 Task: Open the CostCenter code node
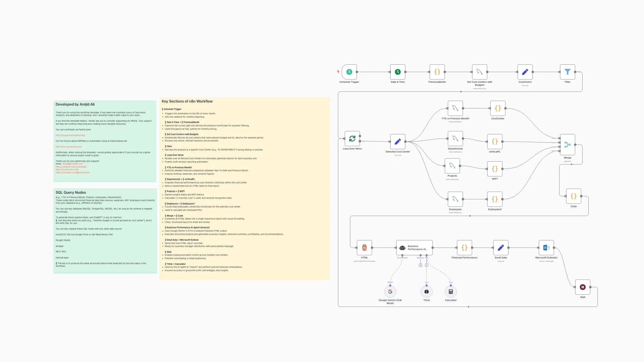point(498,109)
